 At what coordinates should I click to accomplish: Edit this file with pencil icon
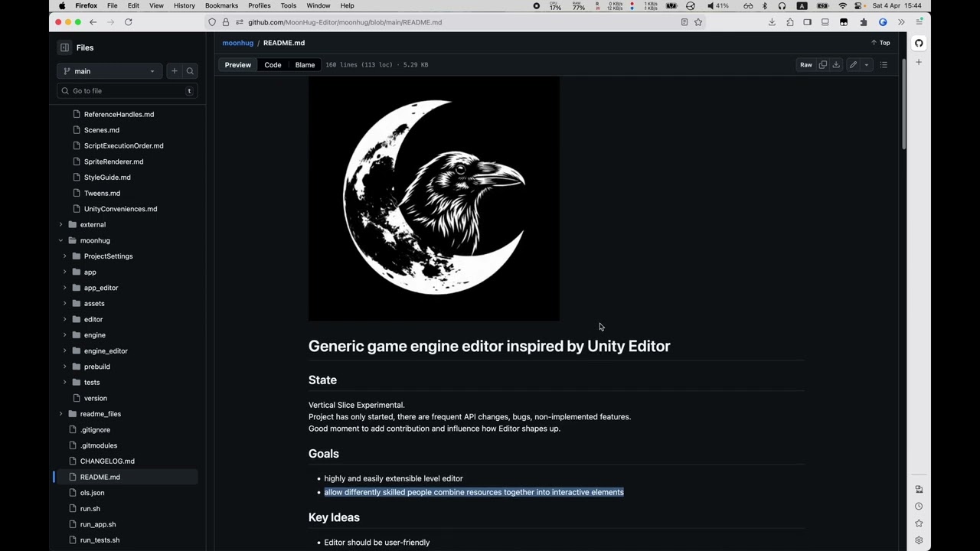[x=853, y=65]
